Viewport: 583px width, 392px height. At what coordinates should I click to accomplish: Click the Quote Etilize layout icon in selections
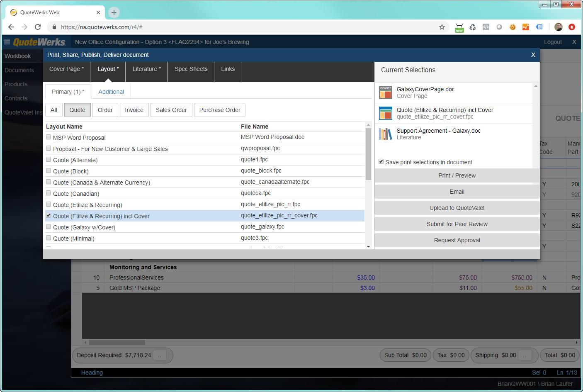tap(386, 113)
